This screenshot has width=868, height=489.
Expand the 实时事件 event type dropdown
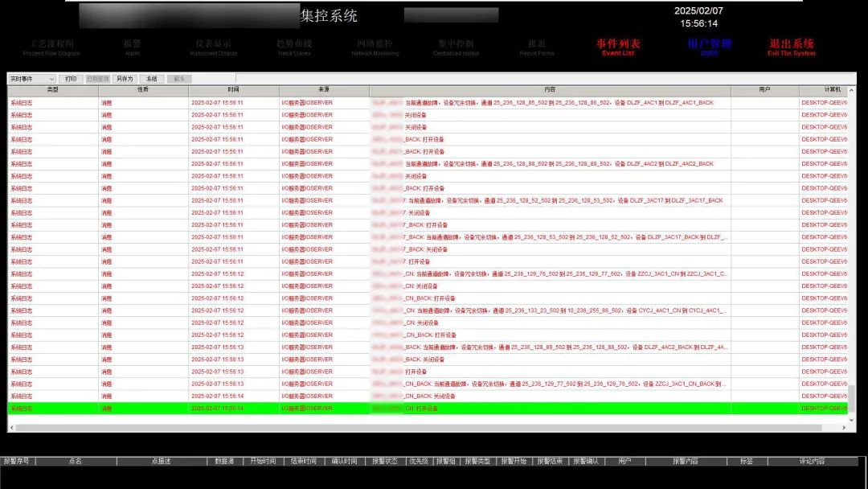[x=32, y=79]
